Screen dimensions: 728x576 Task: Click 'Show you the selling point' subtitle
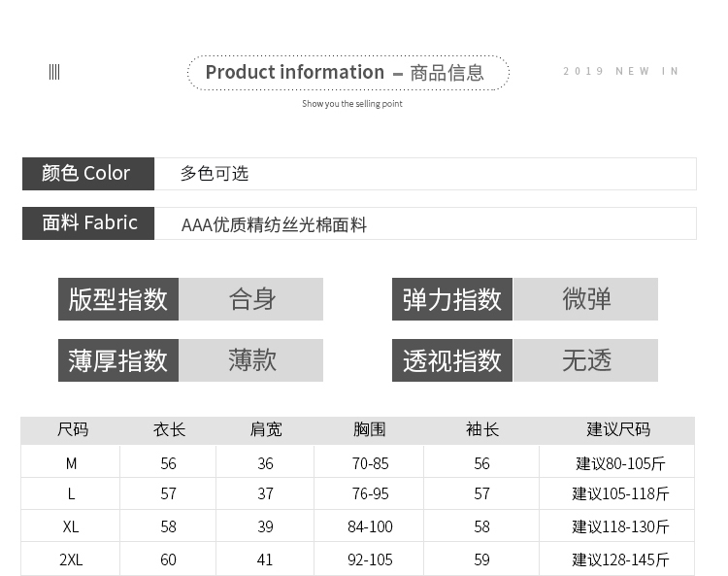point(352,104)
